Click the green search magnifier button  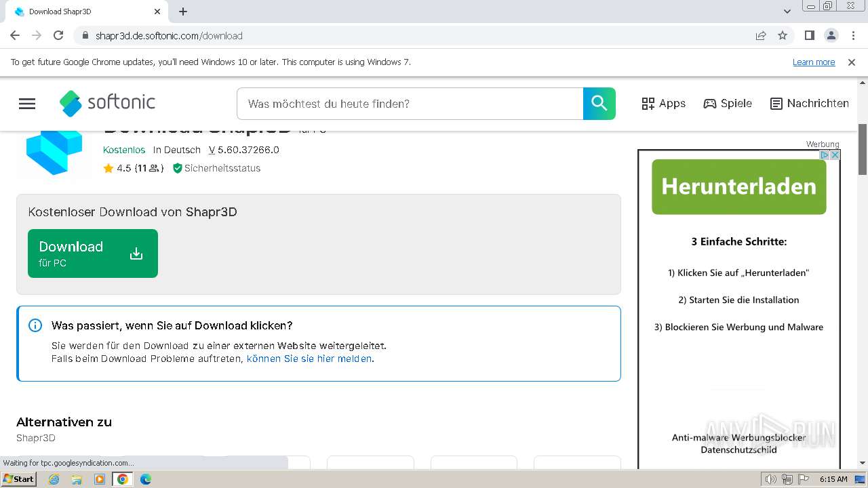pos(599,104)
